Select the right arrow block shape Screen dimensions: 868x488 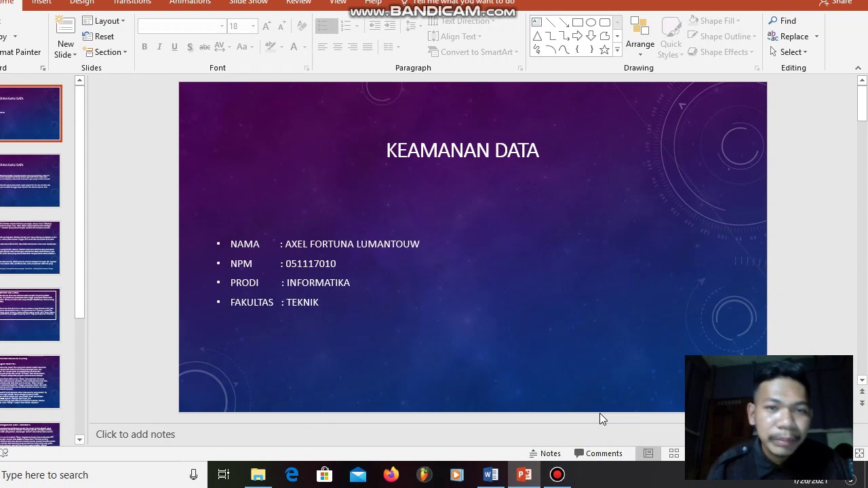click(x=577, y=36)
